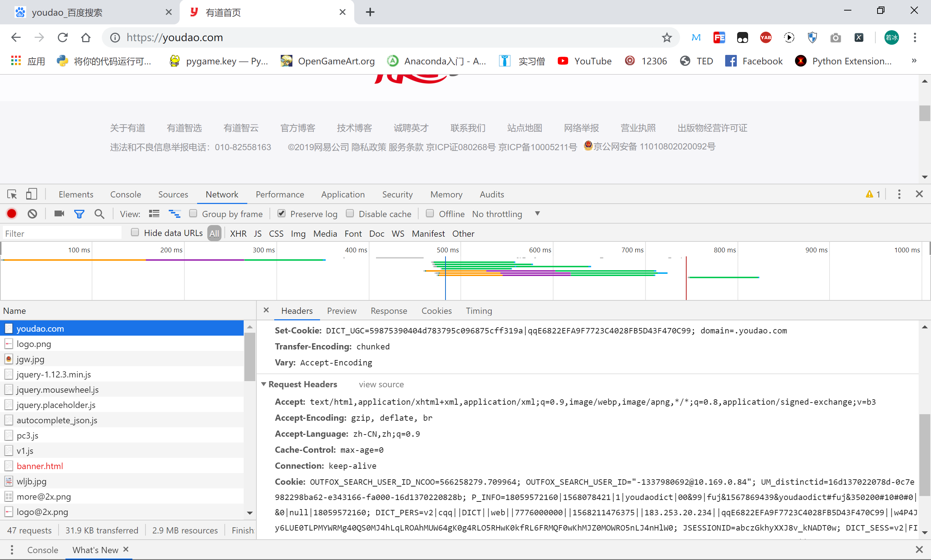
Task: Bookmark this page with star icon
Action: (667, 37)
